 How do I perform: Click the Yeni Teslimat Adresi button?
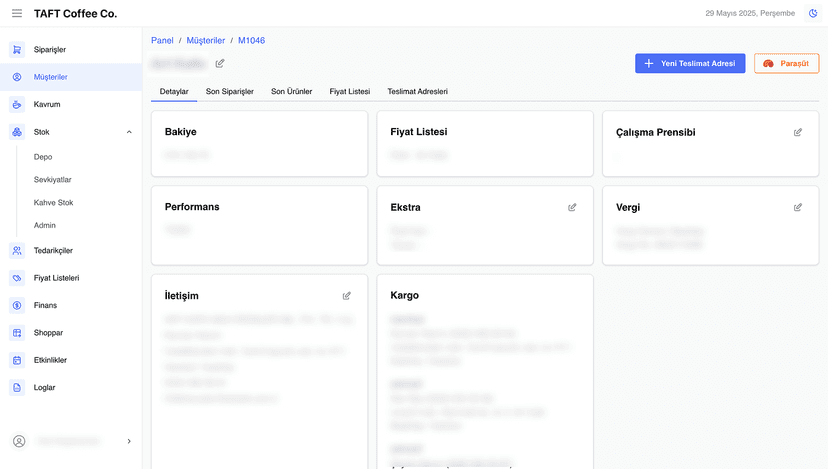click(x=690, y=63)
